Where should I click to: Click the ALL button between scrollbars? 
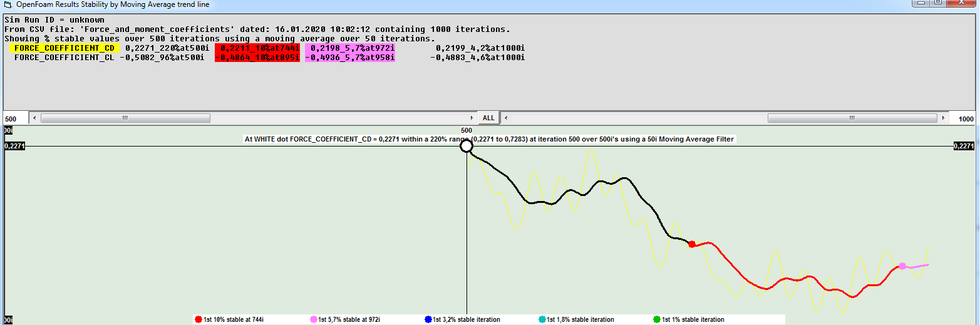click(488, 118)
